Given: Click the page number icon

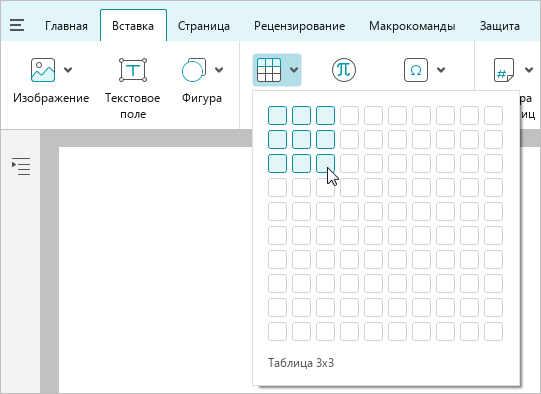Looking at the screenshot, I should 504,70.
